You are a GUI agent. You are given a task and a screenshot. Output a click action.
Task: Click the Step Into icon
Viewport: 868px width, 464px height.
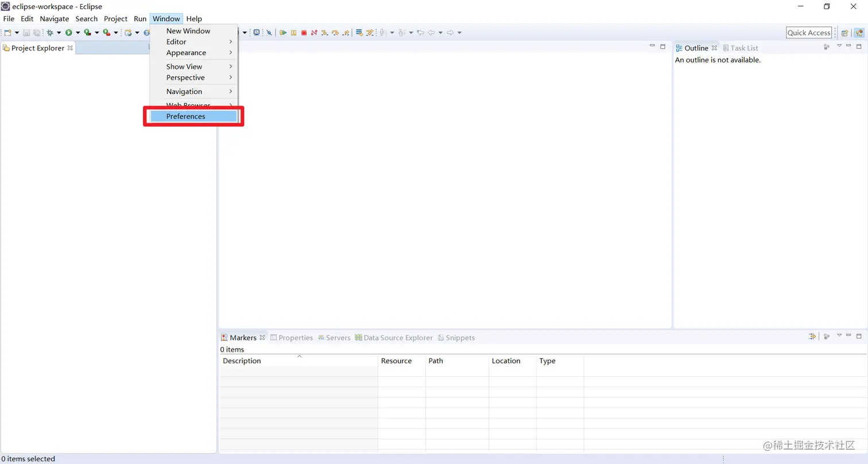pos(325,33)
